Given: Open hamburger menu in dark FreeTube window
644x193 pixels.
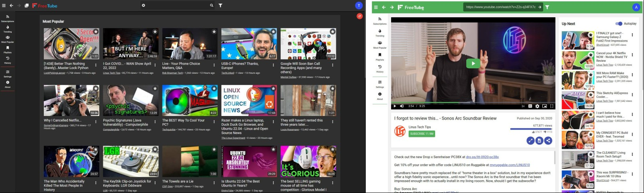Looking at the screenshot, I should (x=4, y=6).
